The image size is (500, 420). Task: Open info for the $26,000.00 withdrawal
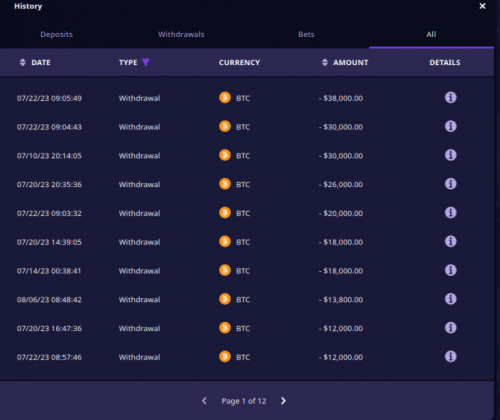(451, 184)
